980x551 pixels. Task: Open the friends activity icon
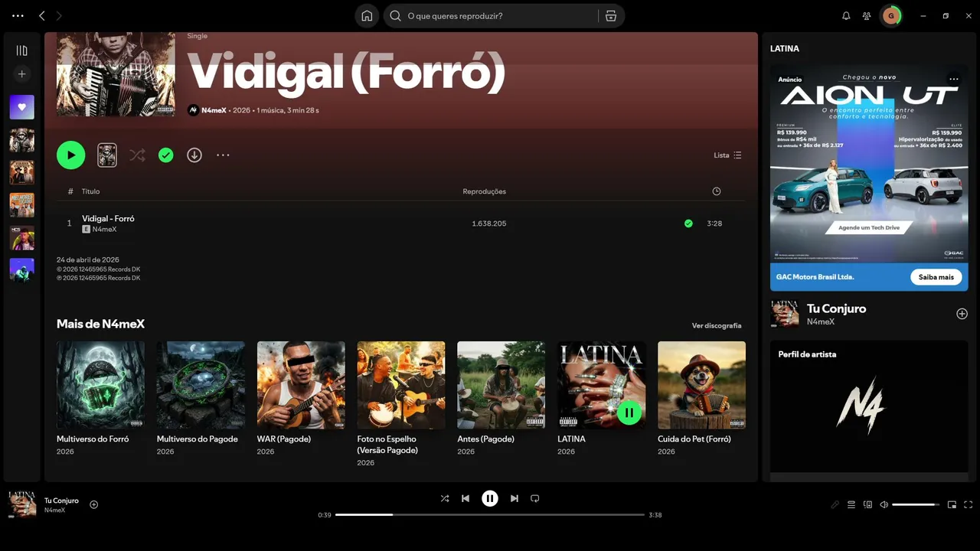(867, 16)
